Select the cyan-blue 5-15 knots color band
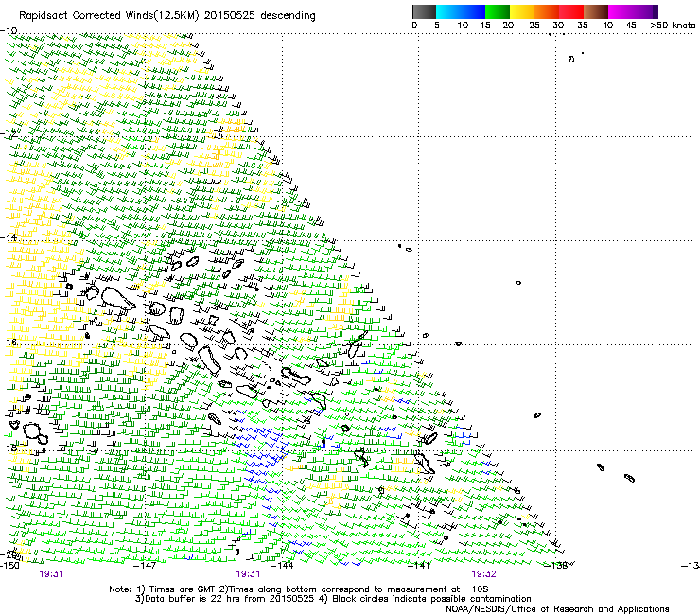Image resolution: width=700 pixels, height=615 pixels. (x=461, y=11)
